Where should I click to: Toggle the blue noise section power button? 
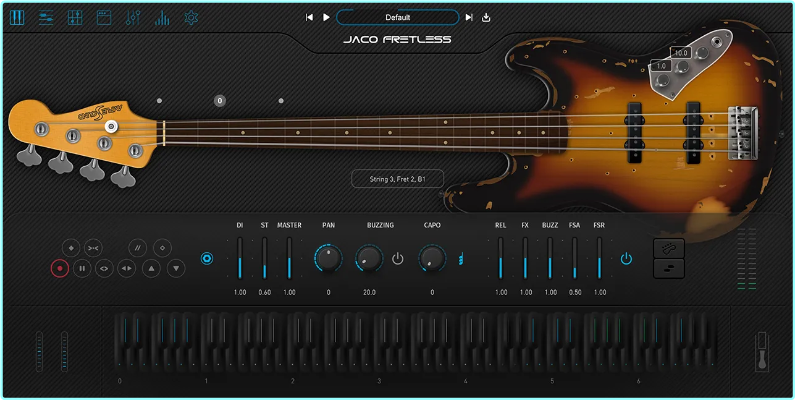627,259
